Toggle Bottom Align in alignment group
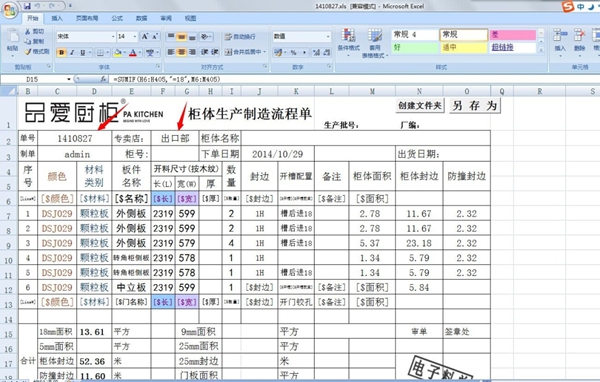The height and width of the screenshot is (382, 600). coord(192,36)
